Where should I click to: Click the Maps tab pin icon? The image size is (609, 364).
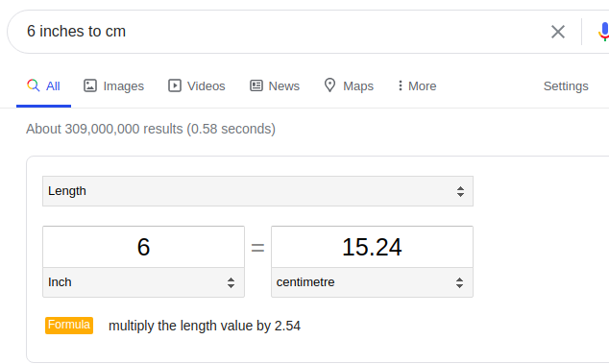[329, 85]
